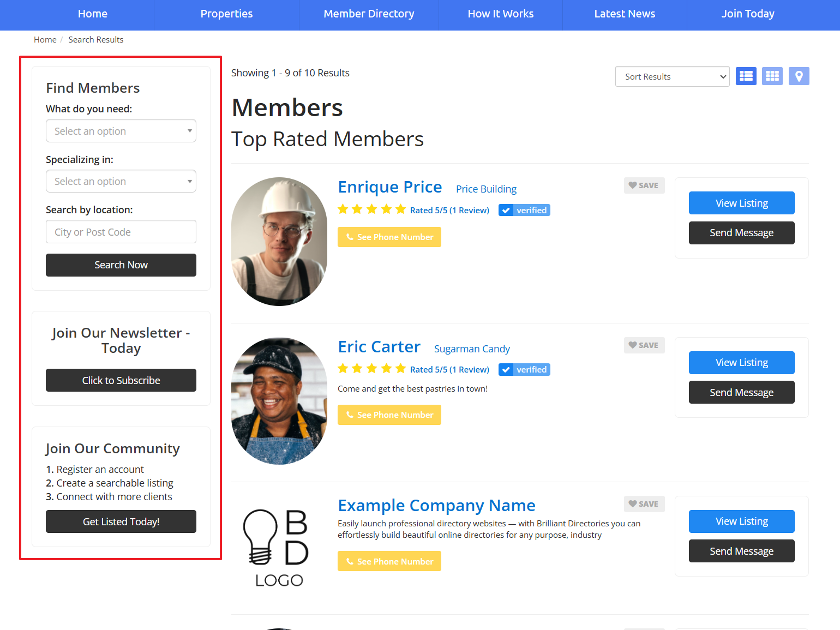Open map view with pin icon
The width and height of the screenshot is (840, 630).
point(799,76)
